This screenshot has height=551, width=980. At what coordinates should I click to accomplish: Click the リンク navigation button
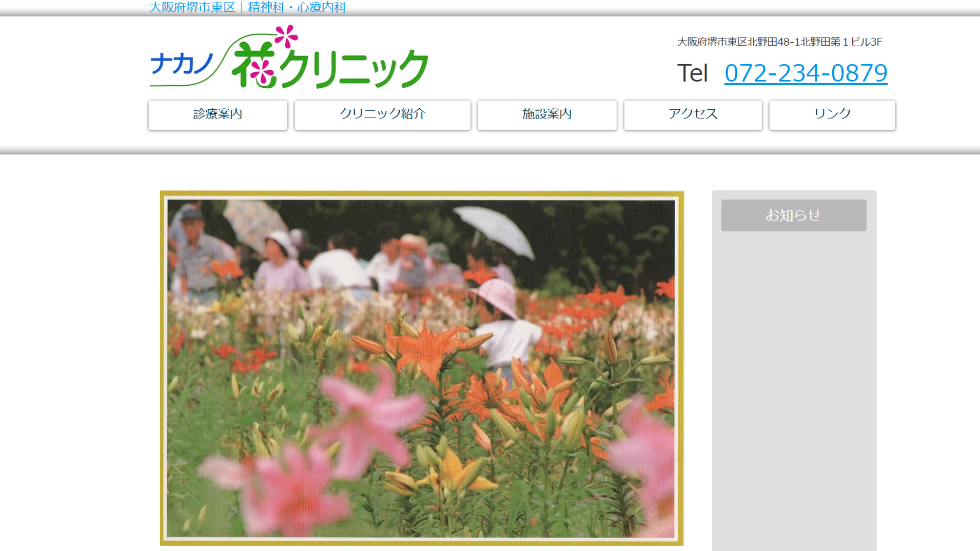tap(832, 114)
